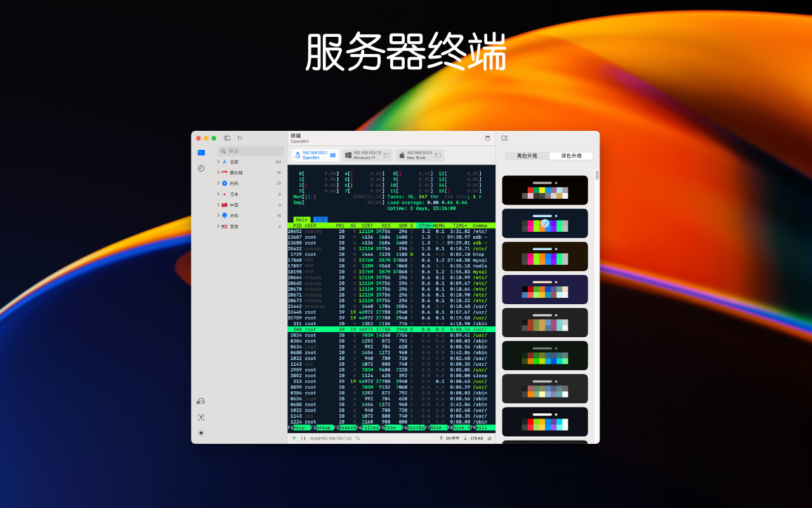Switch to 深色外观 dark appearance
812x508 pixels.
pos(571,156)
